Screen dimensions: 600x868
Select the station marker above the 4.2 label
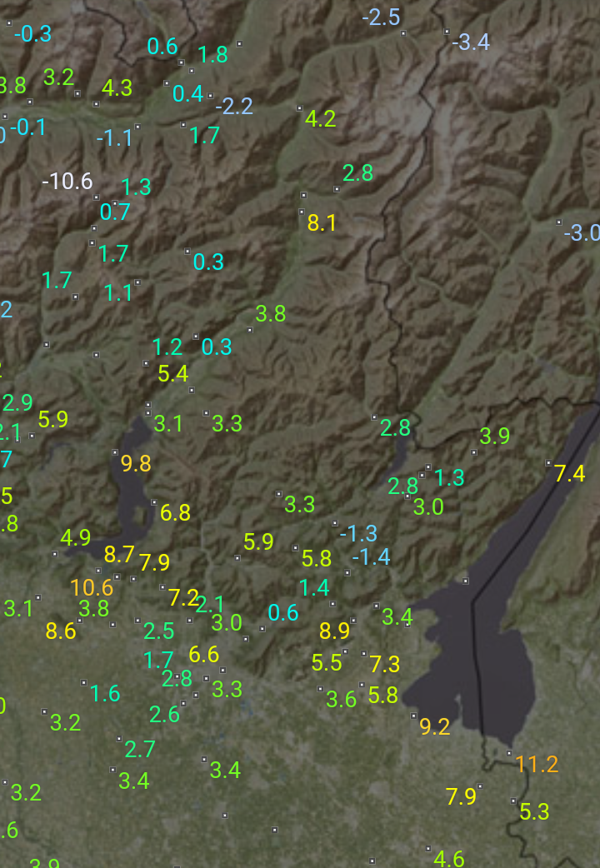click(x=299, y=107)
